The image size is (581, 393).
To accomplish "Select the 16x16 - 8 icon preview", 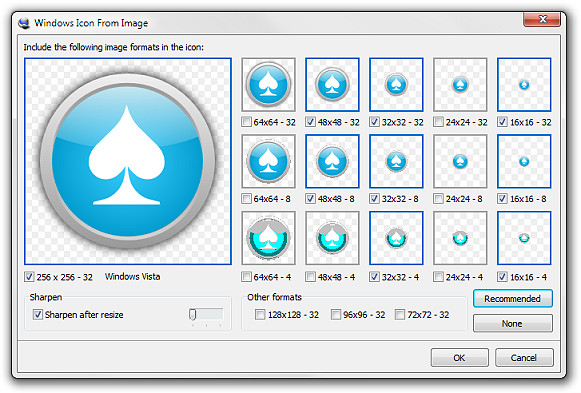I will coord(524,161).
